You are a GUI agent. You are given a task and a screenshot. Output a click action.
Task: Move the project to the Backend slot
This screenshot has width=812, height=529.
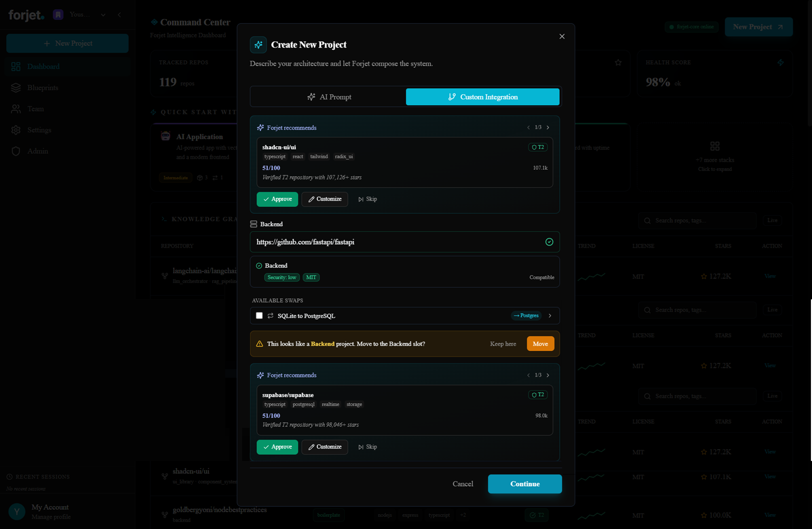click(540, 343)
